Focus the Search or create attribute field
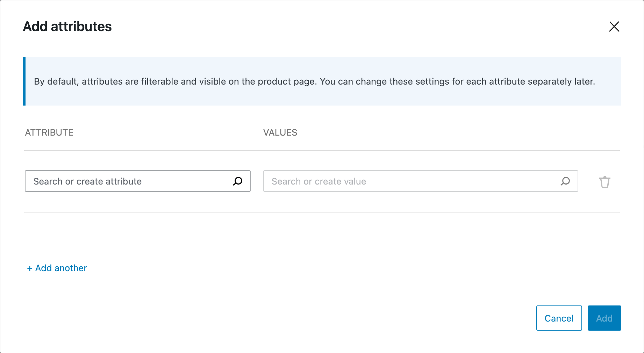 pos(138,181)
